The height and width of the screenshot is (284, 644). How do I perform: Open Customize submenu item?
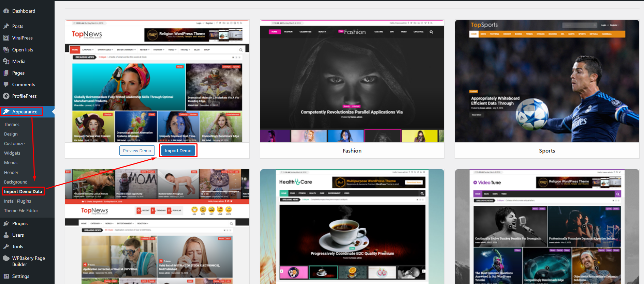pos(14,143)
